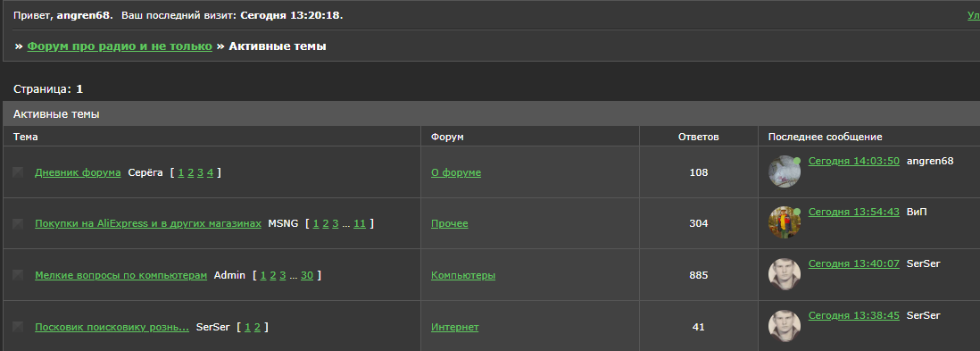This screenshot has width=980, height=351.
Task: Open angren68's avatar in the last-message column
Action: (785, 171)
